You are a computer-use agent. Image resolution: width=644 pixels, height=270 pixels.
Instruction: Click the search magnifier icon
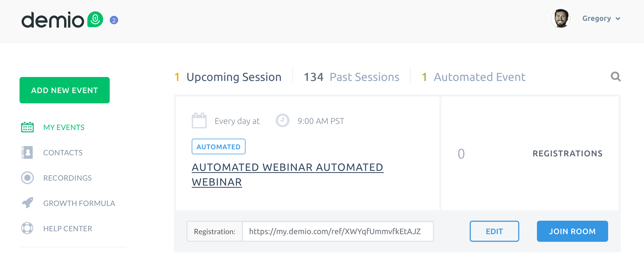point(615,77)
